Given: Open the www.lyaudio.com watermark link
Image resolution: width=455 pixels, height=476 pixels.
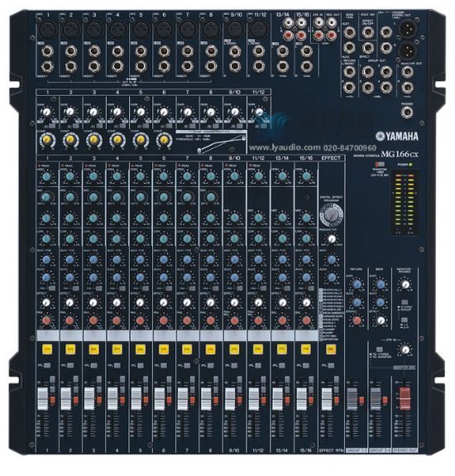Looking at the screenshot, I should 285,148.
